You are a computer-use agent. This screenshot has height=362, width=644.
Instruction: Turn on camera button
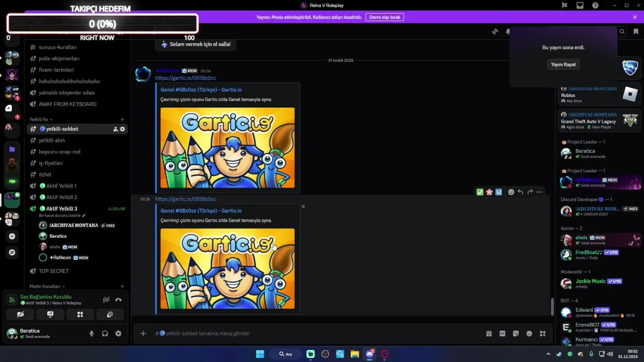[20, 314]
